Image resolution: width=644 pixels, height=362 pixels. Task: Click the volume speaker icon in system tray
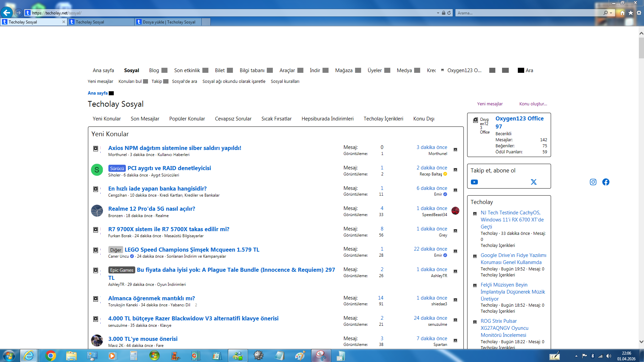tap(609, 356)
